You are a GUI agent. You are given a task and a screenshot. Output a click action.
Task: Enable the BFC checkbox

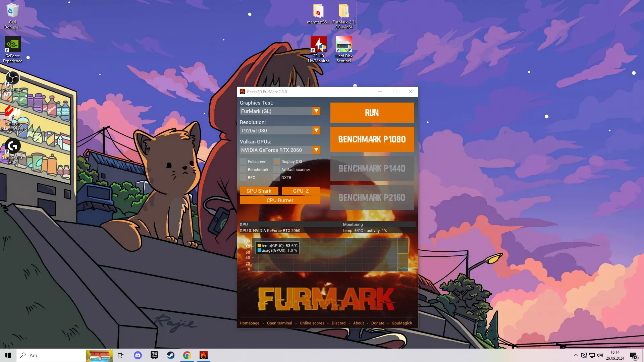coord(244,178)
